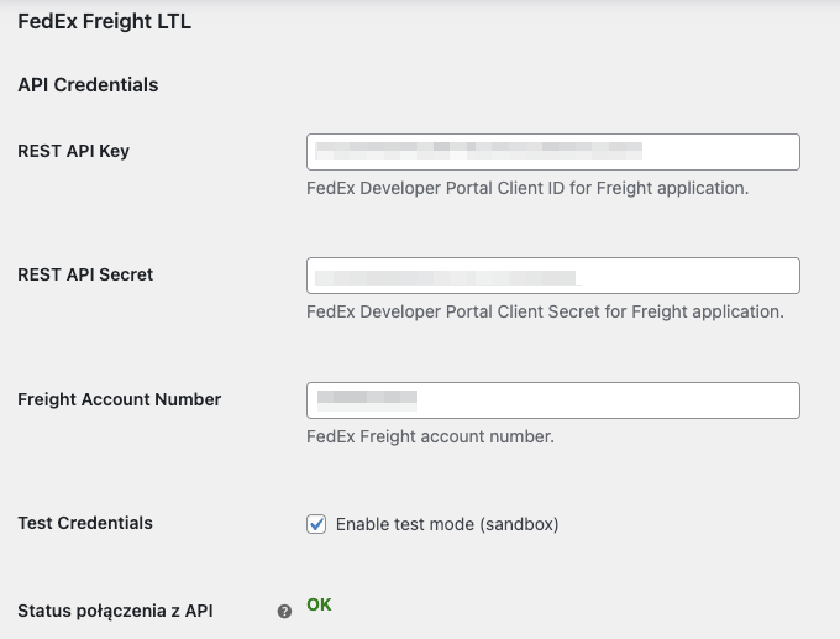Viewport: 840px width, 639px height.
Task: Click the help icon beside Status połączenia z API
Action: click(x=284, y=611)
